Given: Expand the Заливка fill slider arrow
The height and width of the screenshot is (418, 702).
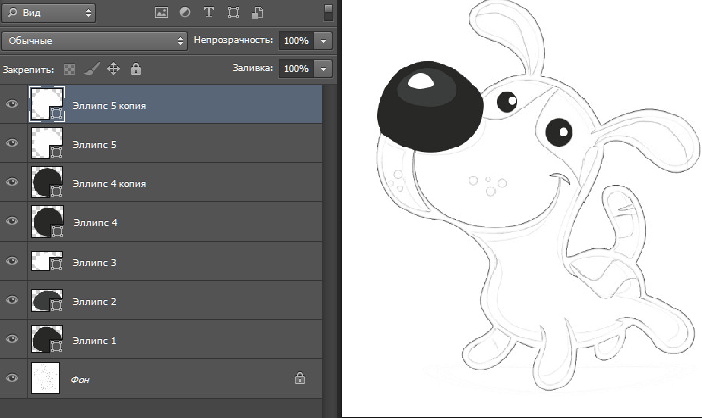Looking at the screenshot, I should click(x=325, y=69).
